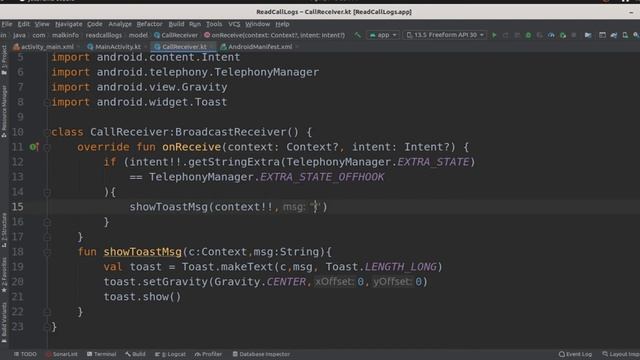Run the app with the green play icon
Screen dimensions: 640x360
tap(494, 35)
